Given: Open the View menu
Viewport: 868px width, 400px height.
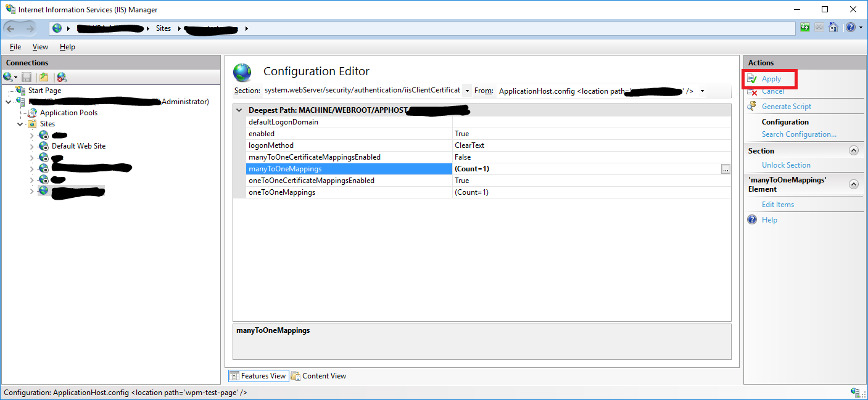Looking at the screenshot, I should 40,47.
